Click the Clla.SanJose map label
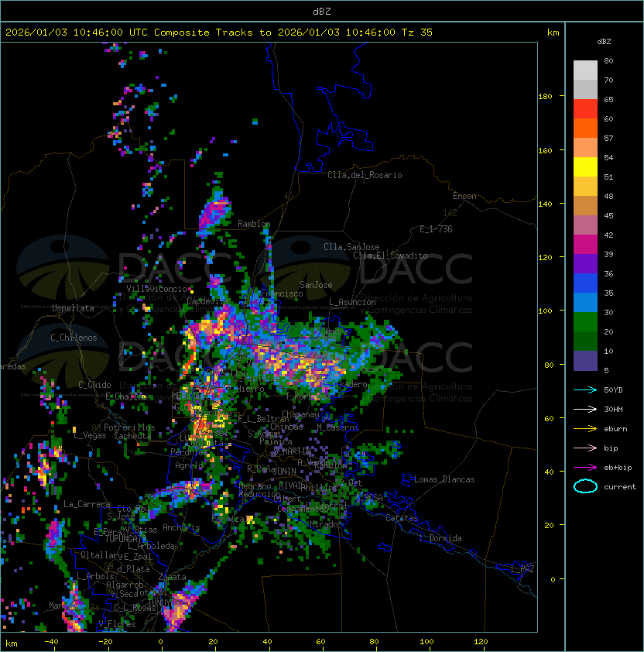The height and width of the screenshot is (652, 644). coord(351,247)
